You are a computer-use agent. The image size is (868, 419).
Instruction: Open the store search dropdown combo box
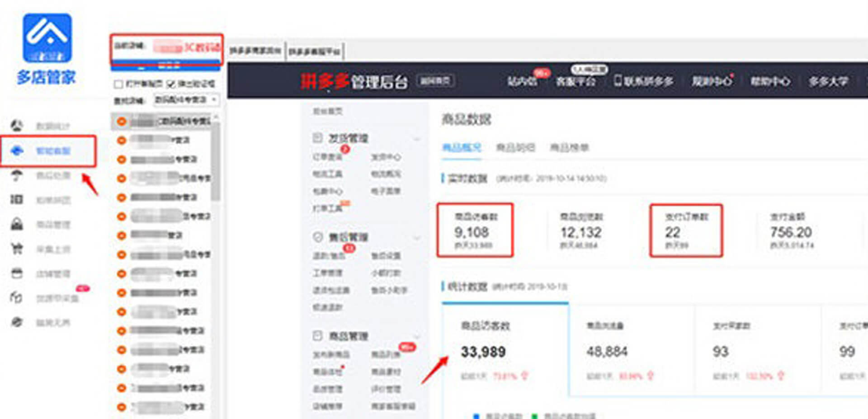tap(185, 99)
